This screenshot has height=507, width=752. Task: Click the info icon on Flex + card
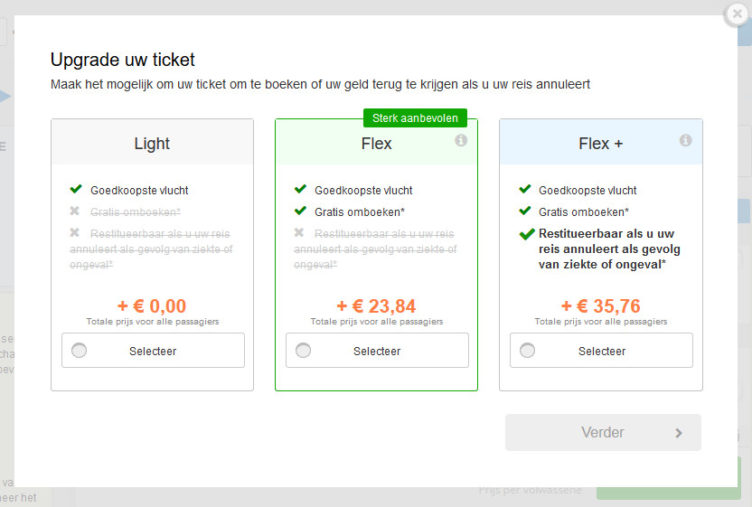[685, 141]
